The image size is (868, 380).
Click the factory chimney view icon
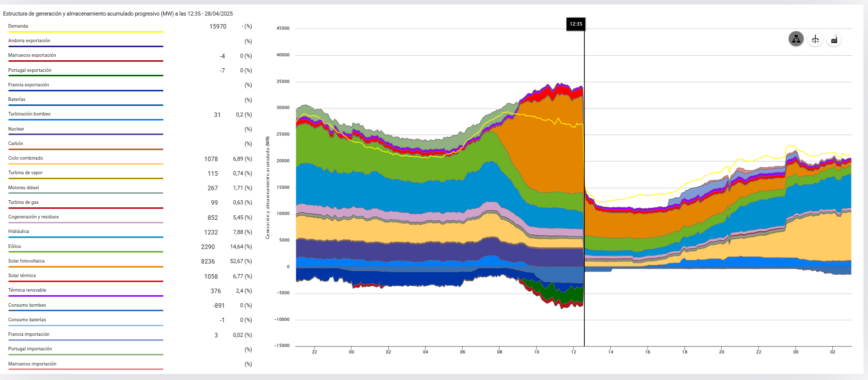(x=834, y=39)
